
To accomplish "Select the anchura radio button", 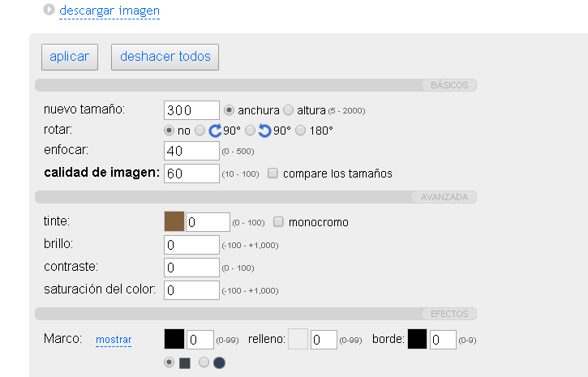I will [229, 110].
